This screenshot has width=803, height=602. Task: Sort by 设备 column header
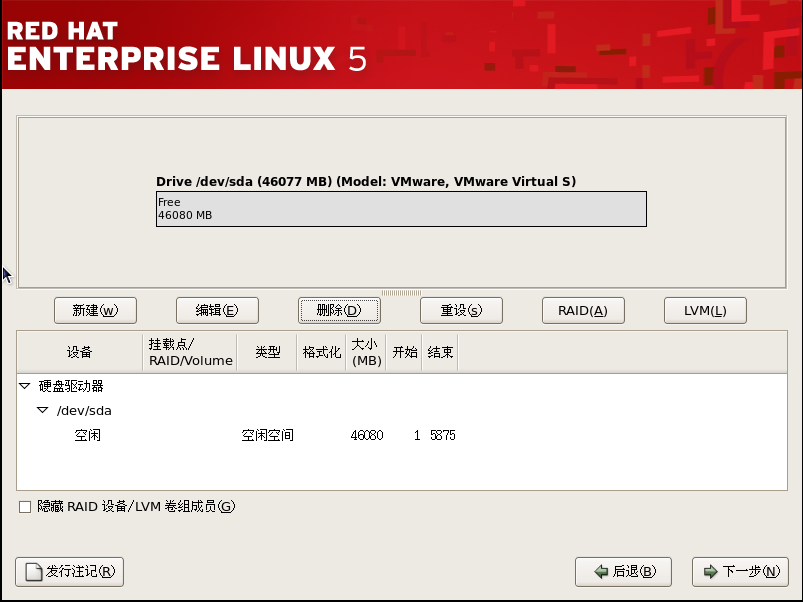tap(79, 352)
